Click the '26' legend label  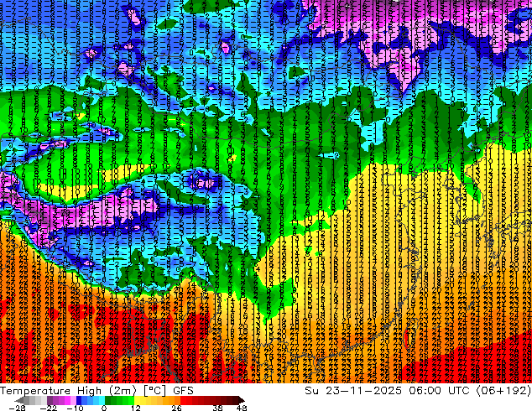click(176, 408)
